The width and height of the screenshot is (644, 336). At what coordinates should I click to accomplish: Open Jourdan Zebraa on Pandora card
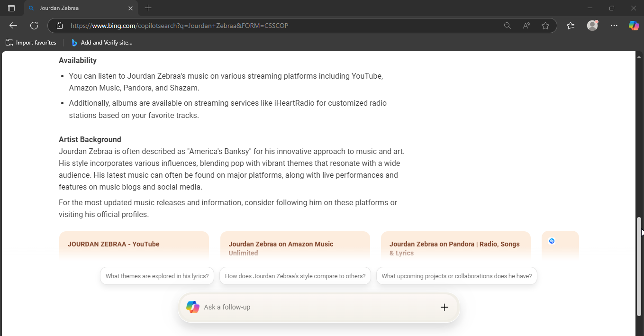click(456, 245)
